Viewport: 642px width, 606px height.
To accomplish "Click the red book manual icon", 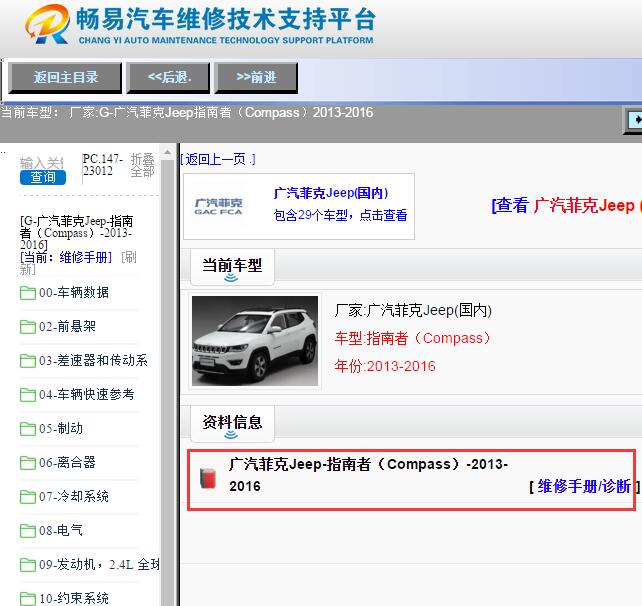I will (x=208, y=477).
